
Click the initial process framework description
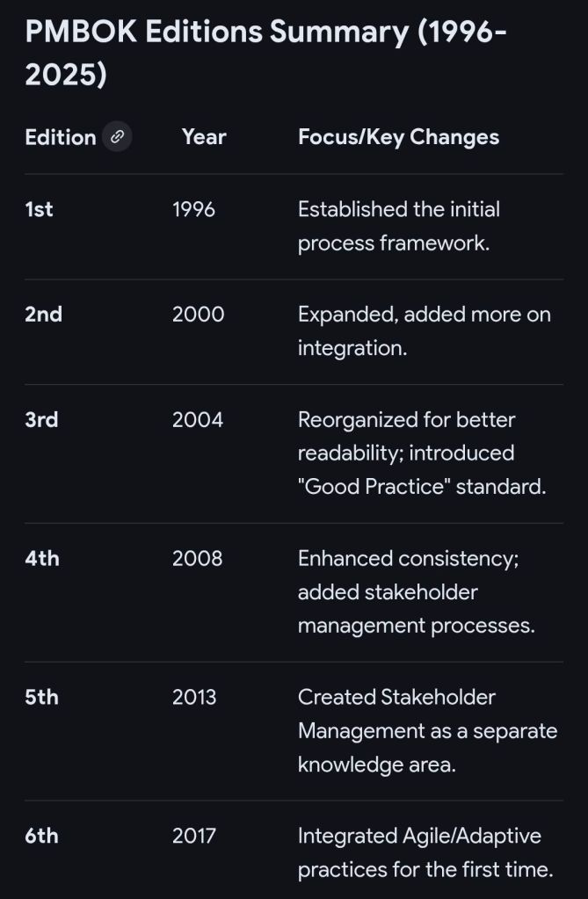click(398, 226)
